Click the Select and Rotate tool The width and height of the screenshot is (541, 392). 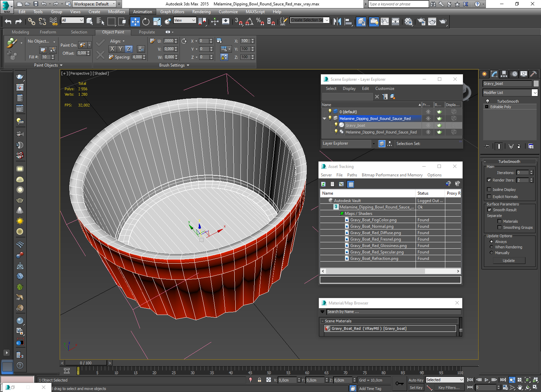click(146, 22)
